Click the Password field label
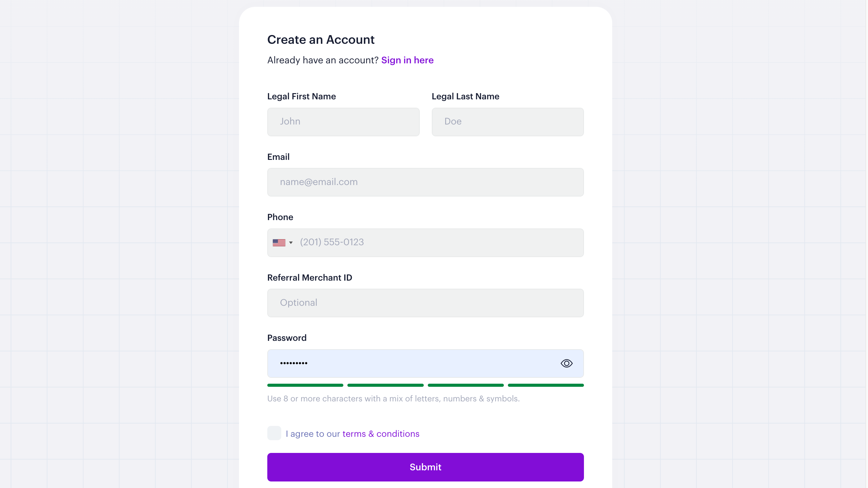This screenshot has height=488, width=868. click(287, 338)
